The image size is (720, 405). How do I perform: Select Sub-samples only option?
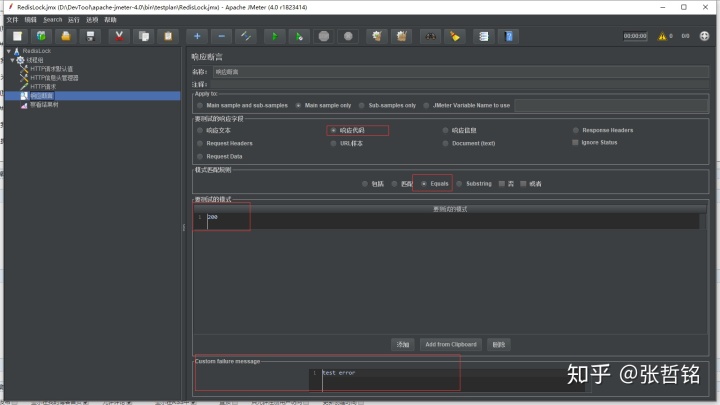[x=387, y=106]
